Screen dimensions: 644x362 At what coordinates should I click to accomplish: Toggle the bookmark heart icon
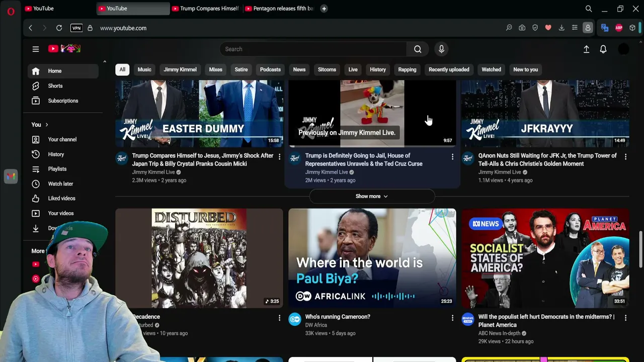click(548, 28)
